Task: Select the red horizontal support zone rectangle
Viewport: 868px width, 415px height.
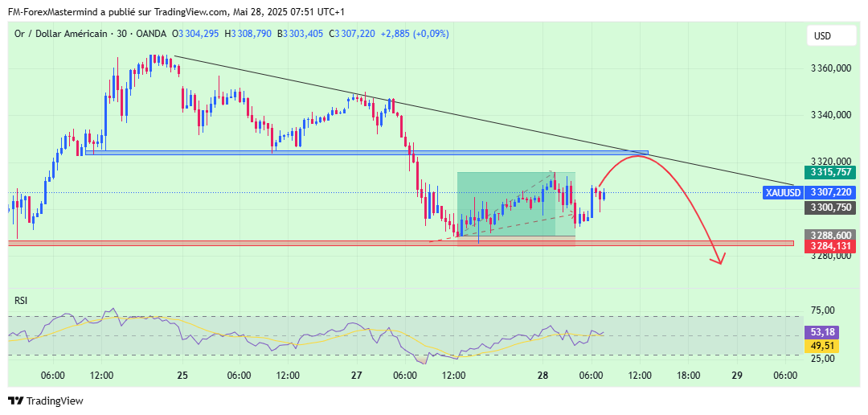Action: 401,243
